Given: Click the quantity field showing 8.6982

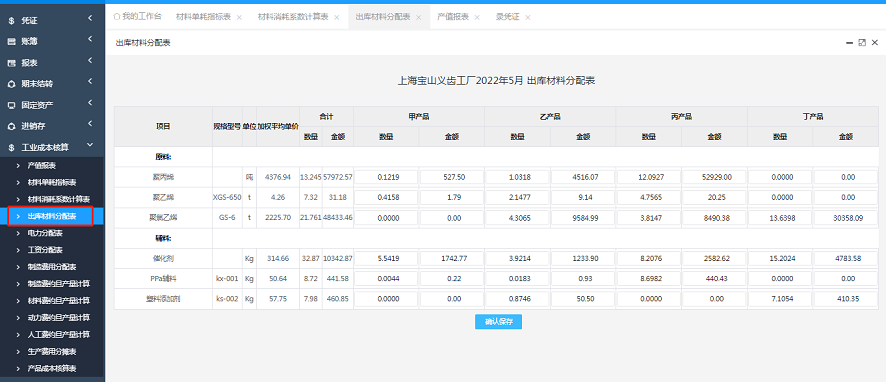Looking at the screenshot, I should point(649,279).
